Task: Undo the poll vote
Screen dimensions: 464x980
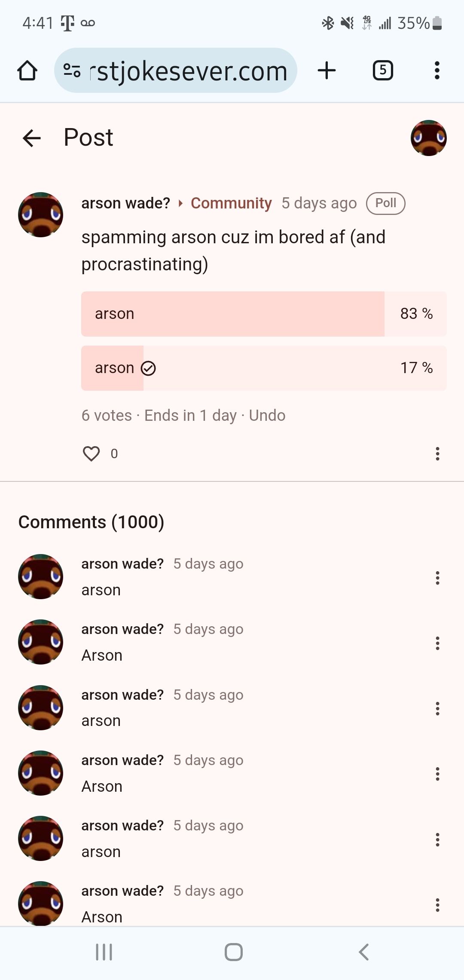Action: click(x=267, y=416)
